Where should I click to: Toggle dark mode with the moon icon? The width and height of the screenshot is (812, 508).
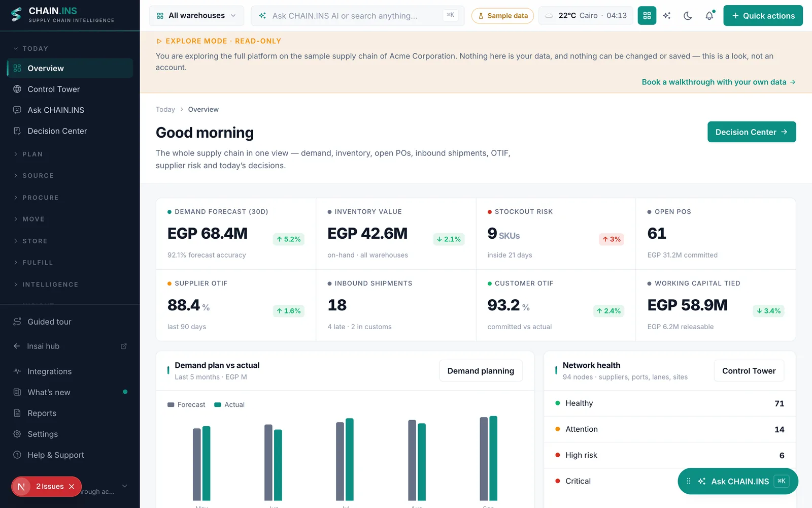pyautogui.click(x=688, y=16)
